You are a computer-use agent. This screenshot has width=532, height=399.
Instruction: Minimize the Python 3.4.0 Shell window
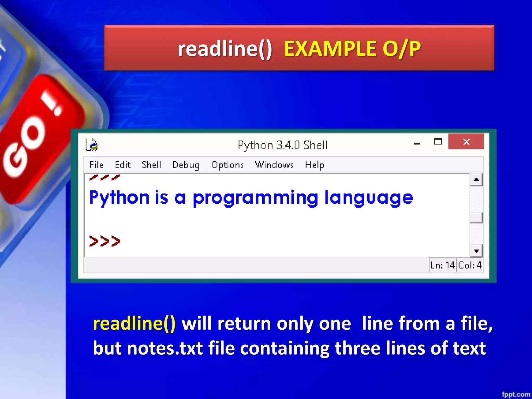click(x=417, y=143)
